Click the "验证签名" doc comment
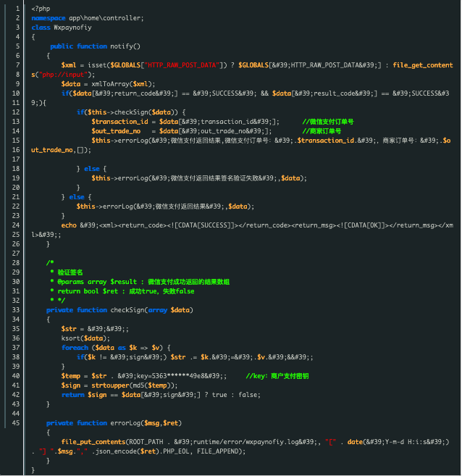The width and height of the screenshot is (462, 476). tap(70, 272)
